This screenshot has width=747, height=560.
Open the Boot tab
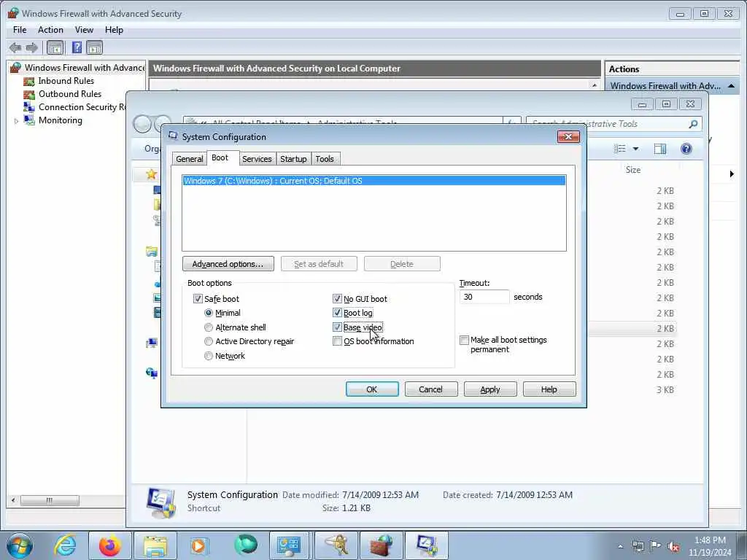[x=220, y=157]
